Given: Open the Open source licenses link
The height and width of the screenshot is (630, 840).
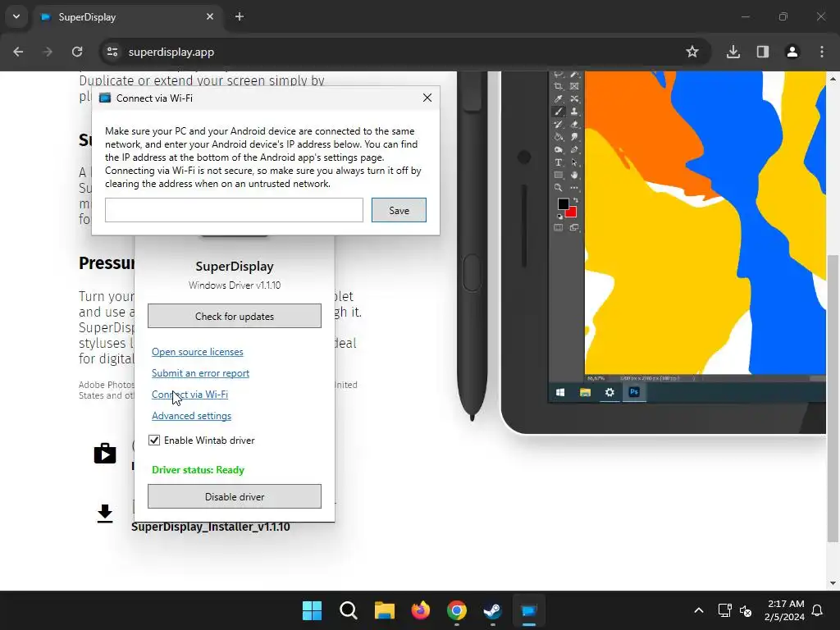Looking at the screenshot, I should click(197, 352).
